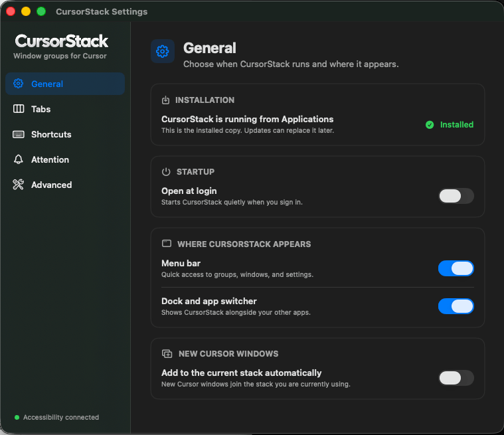Click the bell icon next to Attention
Image resolution: width=504 pixels, height=435 pixels.
[x=19, y=159]
